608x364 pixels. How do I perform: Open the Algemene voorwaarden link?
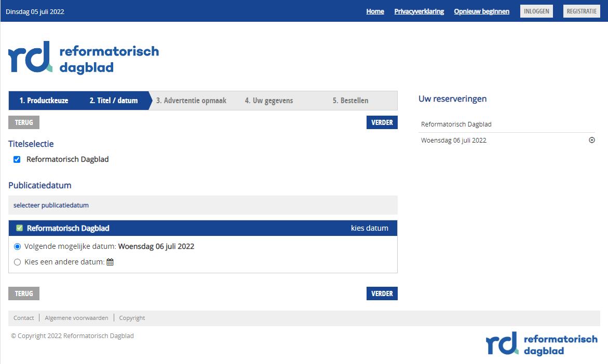click(x=76, y=318)
